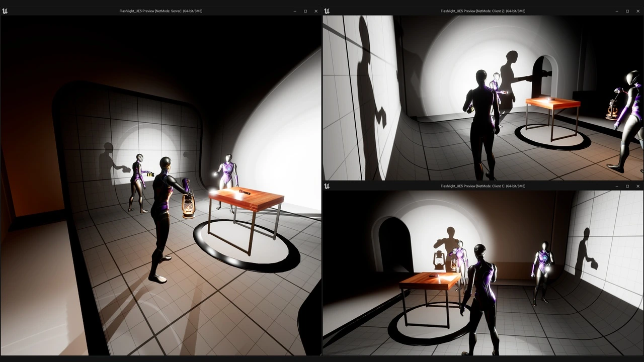Image resolution: width=644 pixels, height=362 pixels.
Task: Click the Unreal logo in Client 2 window
Action: tap(327, 11)
